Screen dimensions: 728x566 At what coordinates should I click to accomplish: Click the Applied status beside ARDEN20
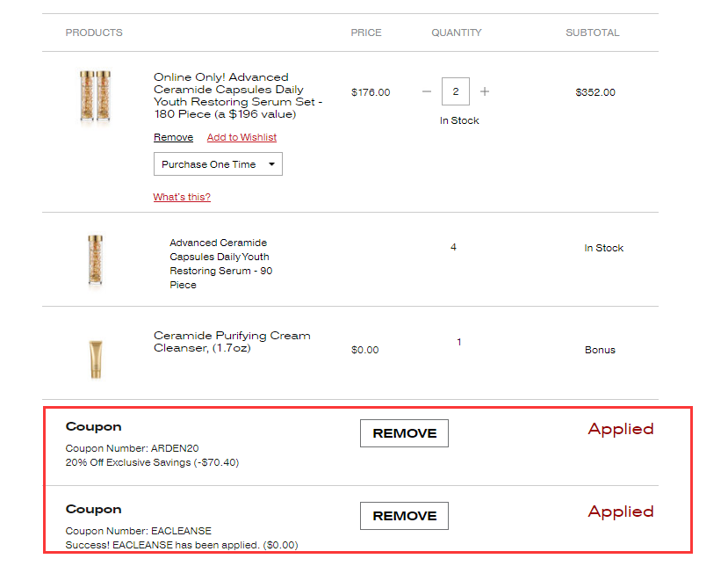621,429
